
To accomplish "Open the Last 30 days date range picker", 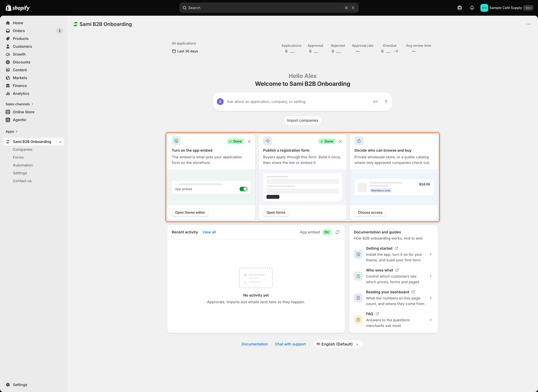I will (185, 51).
